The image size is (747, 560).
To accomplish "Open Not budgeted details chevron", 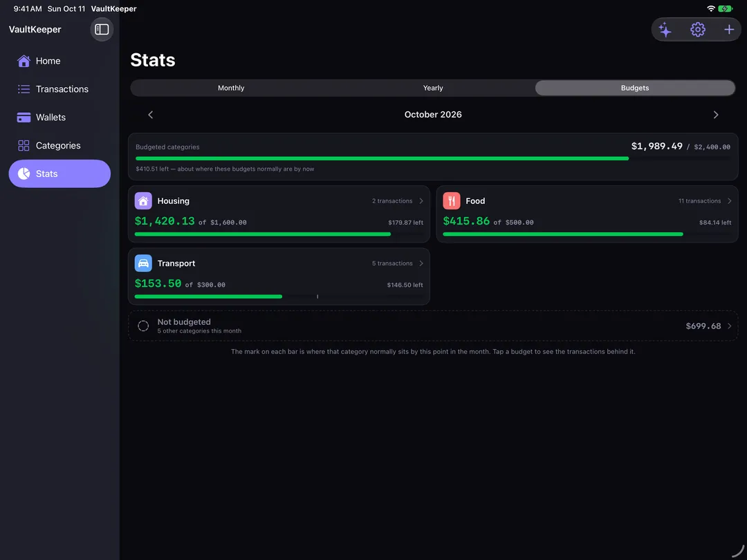I will click(730, 326).
